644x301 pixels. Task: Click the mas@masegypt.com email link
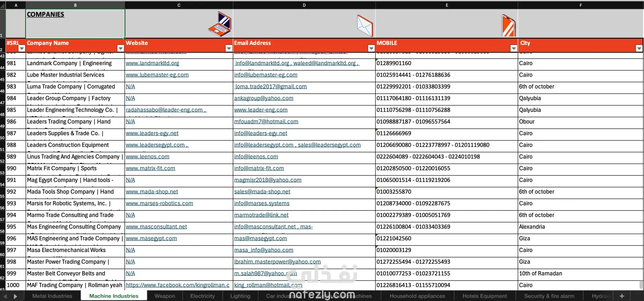[x=261, y=239]
